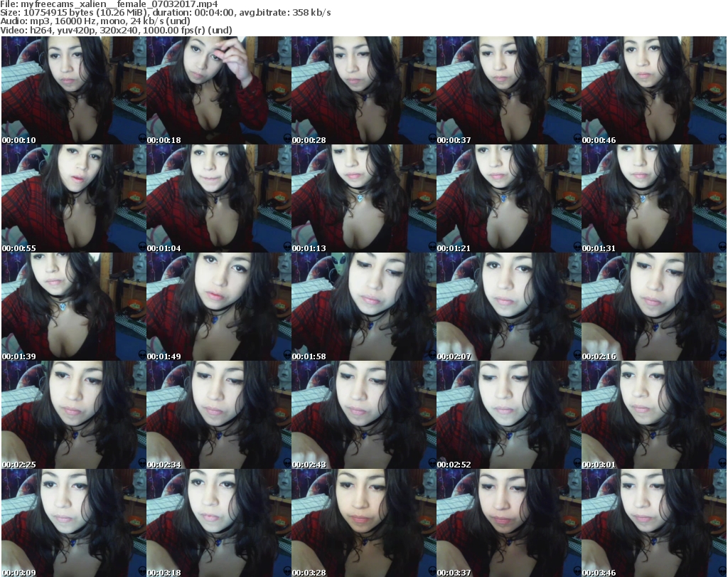Select the thumbnail stamped 00:03:01
The image size is (728, 577).
pos(654,415)
